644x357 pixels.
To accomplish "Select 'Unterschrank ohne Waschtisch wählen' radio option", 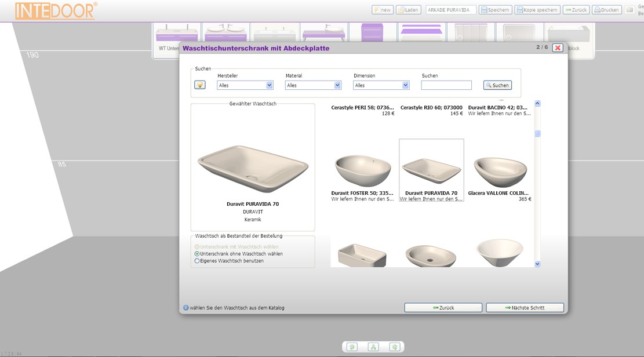I will [x=197, y=254].
